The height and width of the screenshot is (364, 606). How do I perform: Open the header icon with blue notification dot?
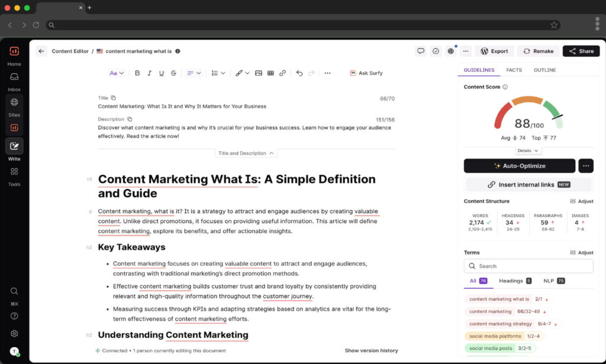pos(450,51)
